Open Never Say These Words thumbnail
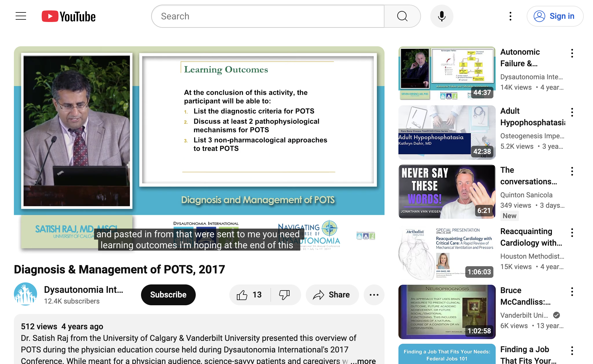The image size is (593, 364). click(x=447, y=192)
